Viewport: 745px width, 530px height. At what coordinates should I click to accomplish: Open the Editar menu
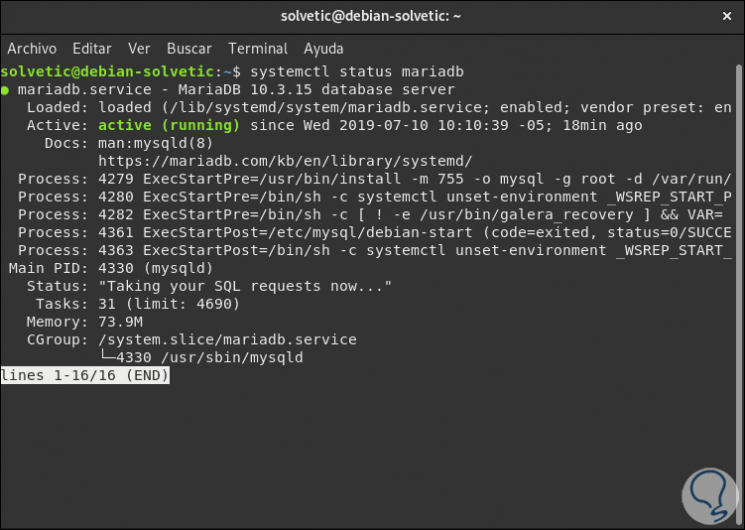coord(92,48)
